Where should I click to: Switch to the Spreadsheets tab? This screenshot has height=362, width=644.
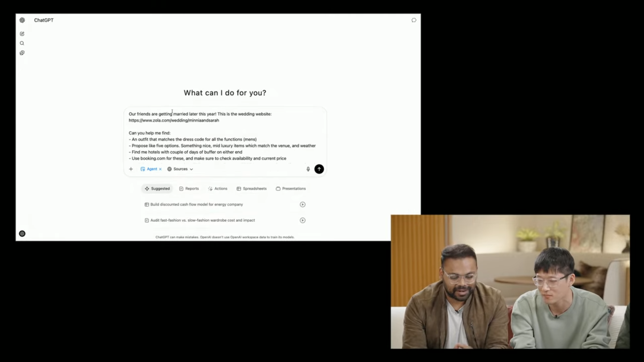pos(252,188)
